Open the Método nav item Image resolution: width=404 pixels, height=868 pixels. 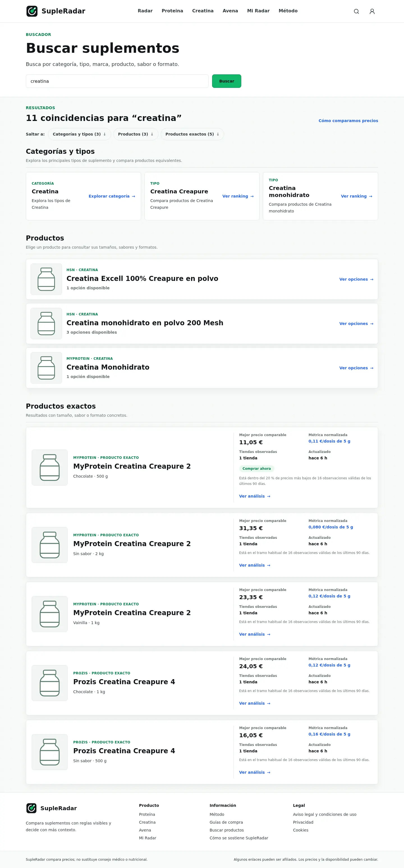tap(288, 11)
